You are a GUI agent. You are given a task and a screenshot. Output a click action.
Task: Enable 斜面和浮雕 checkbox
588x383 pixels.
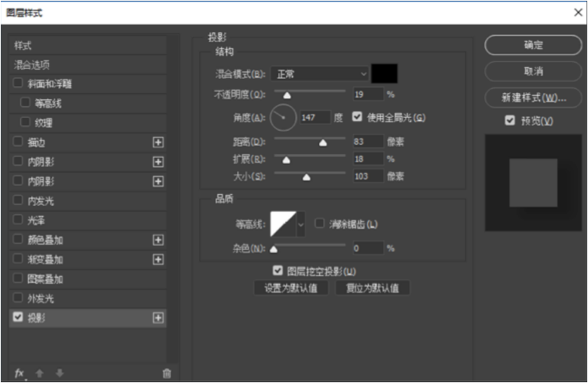pyautogui.click(x=17, y=83)
